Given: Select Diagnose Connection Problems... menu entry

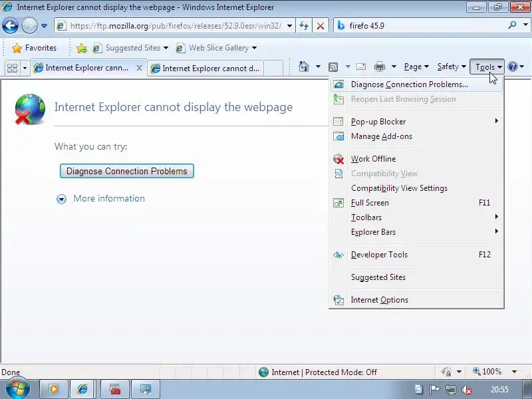Looking at the screenshot, I should pos(417,84).
